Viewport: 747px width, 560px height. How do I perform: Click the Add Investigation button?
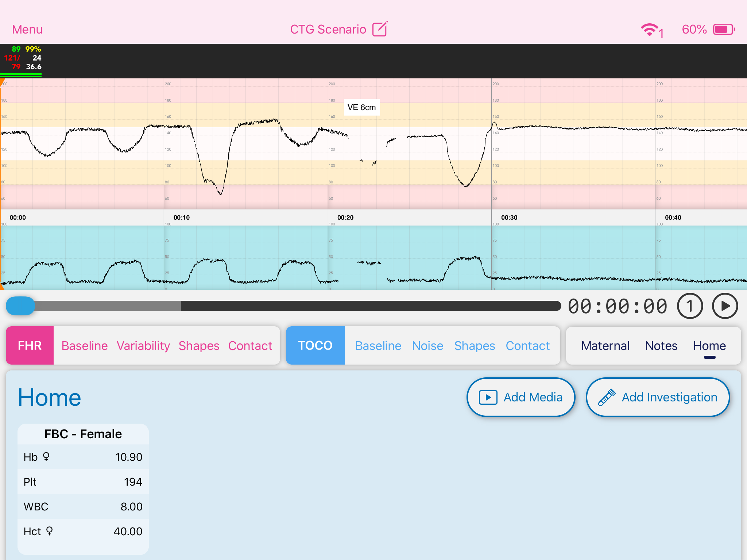click(x=658, y=397)
